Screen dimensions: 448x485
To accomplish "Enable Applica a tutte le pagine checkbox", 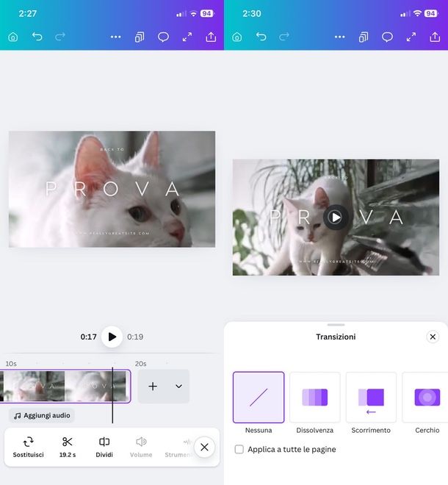I will click(239, 449).
